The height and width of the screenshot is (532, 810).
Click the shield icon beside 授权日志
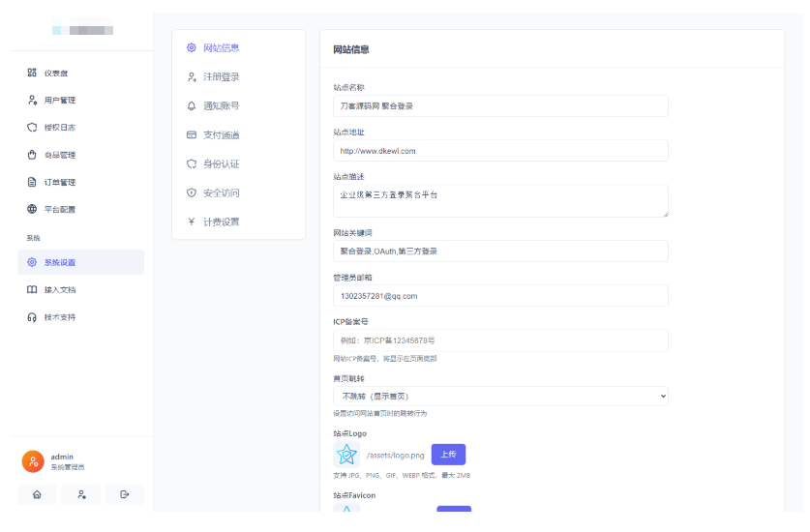coord(32,127)
